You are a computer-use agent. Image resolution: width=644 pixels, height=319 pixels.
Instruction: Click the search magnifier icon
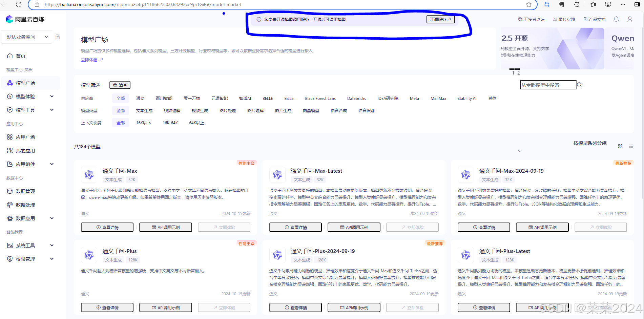point(579,85)
